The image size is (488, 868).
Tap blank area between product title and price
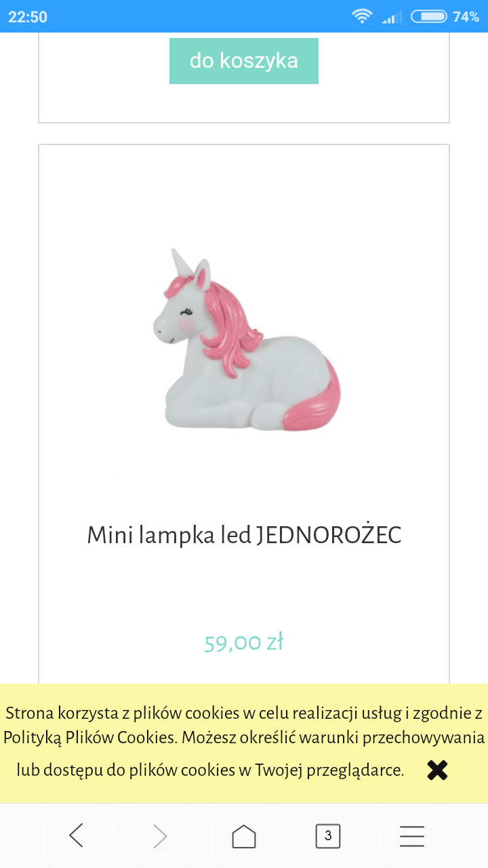click(x=244, y=589)
